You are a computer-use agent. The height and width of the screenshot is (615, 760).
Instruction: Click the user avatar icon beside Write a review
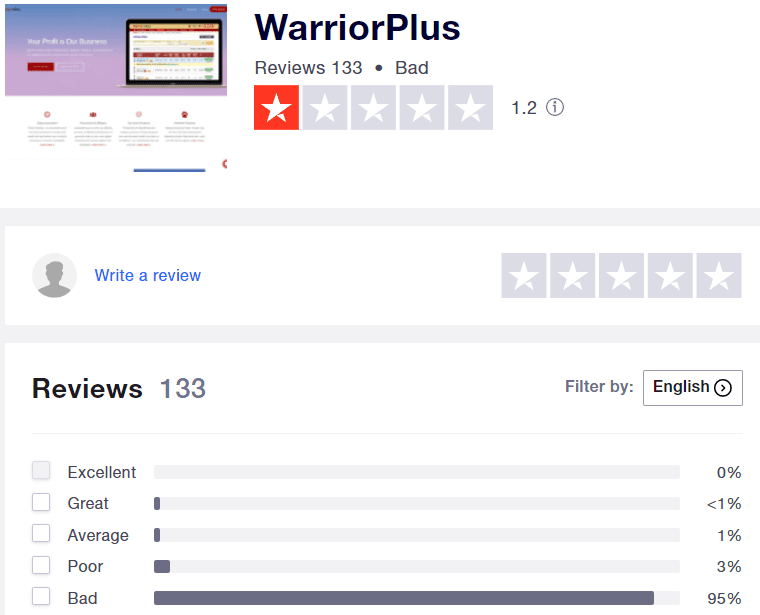(x=54, y=275)
